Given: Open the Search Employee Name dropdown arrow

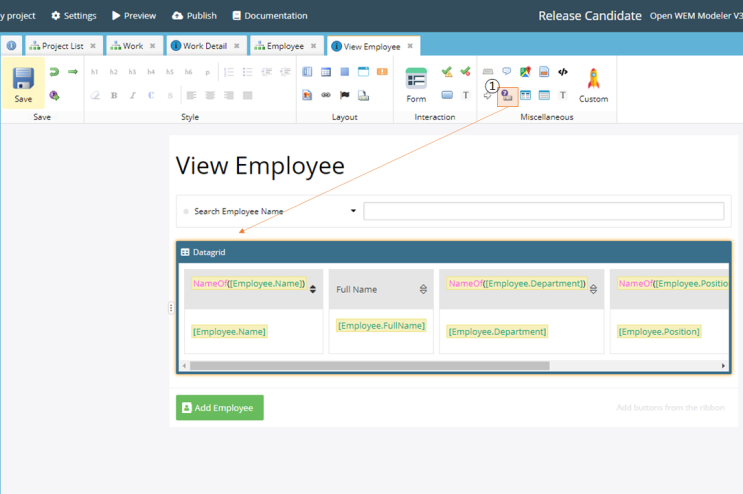Looking at the screenshot, I should click(353, 211).
